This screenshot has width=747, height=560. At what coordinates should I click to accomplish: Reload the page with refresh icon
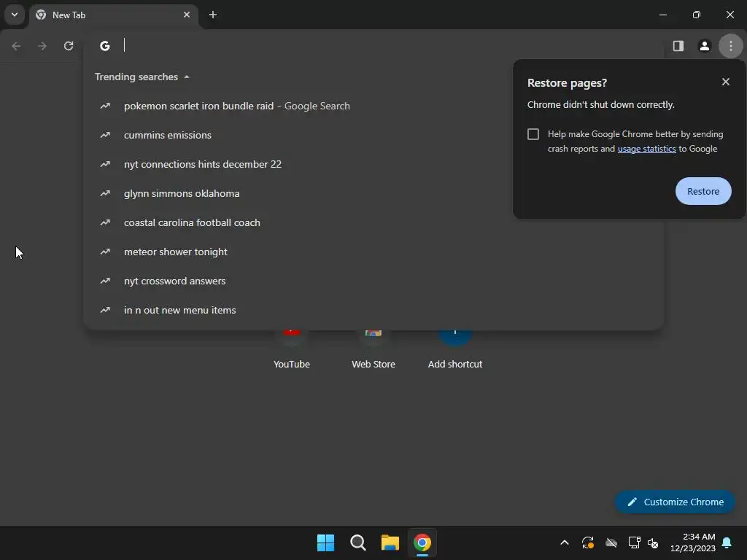69,46
